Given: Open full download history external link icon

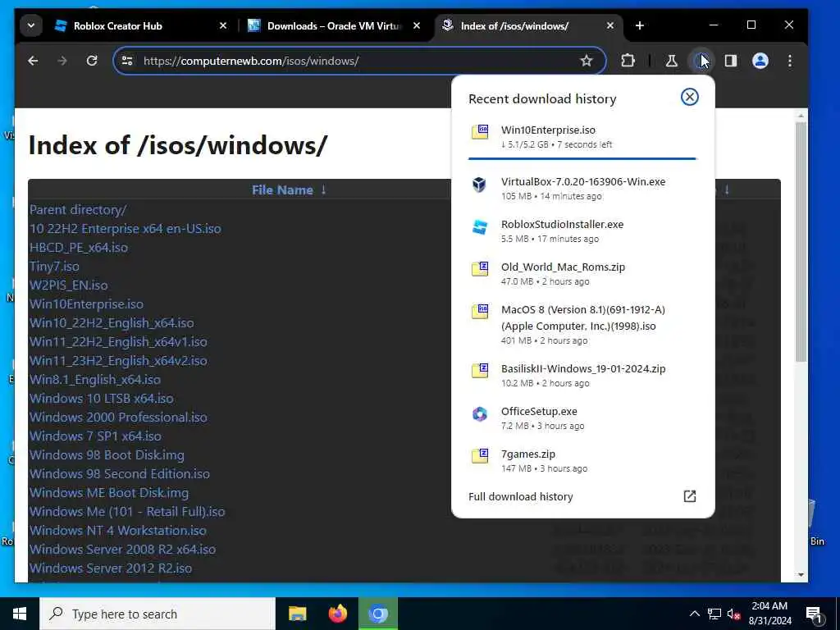Looking at the screenshot, I should tap(689, 496).
